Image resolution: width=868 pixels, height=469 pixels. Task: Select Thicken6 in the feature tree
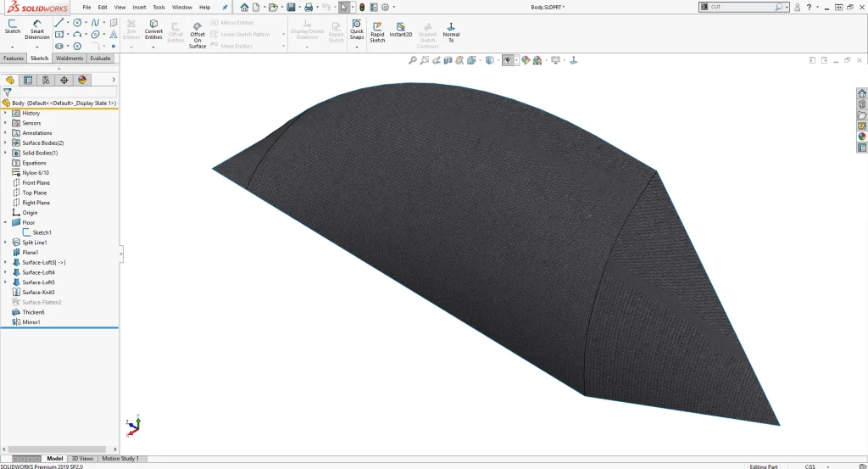pyautogui.click(x=33, y=312)
